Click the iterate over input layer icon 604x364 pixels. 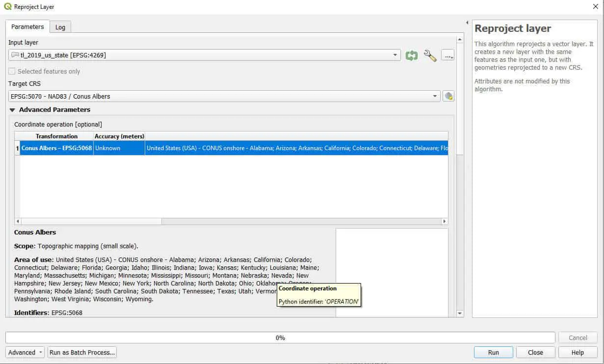(412, 55)
